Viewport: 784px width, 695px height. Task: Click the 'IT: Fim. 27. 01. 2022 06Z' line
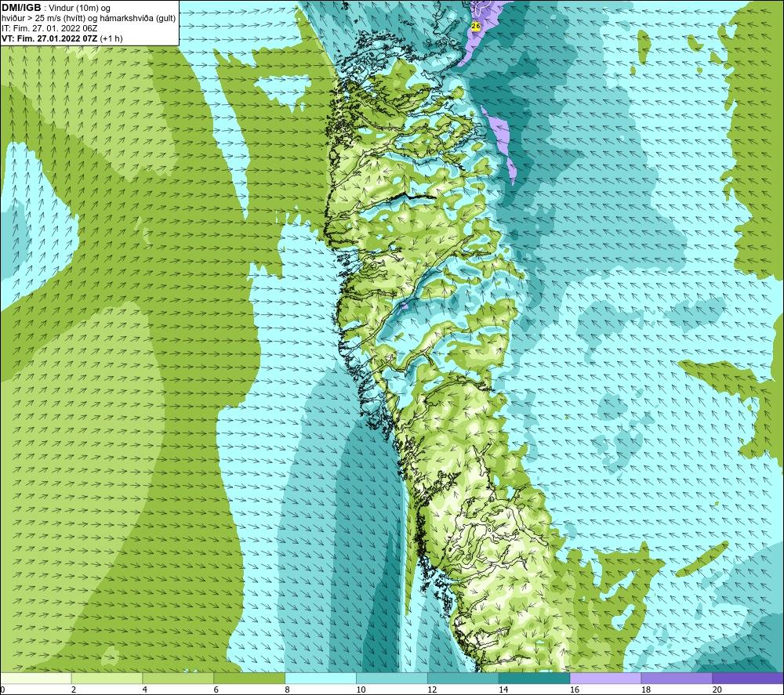(x=51, y=28)
